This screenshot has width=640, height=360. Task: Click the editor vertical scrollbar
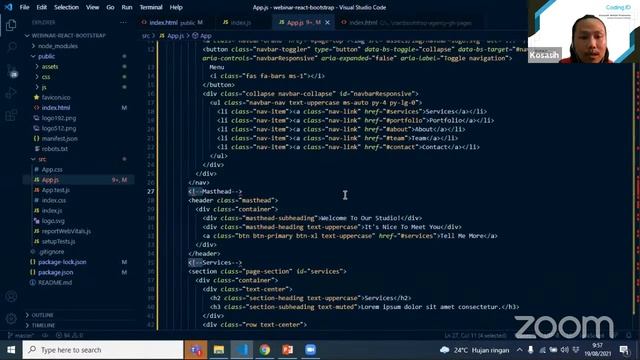click(x=636, y=196)
